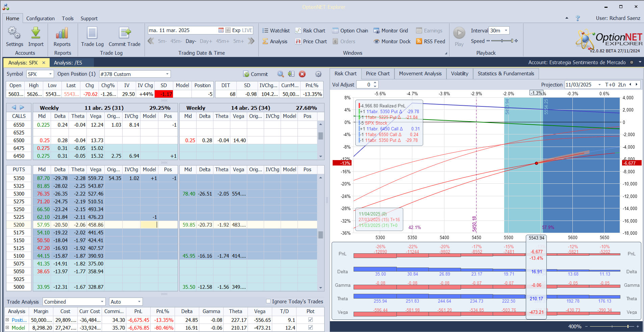Image resolution: width=644 pixels, height=332 pixels.
Task: Open the Home ribbon tab
Action: click(x=12, y=18)
